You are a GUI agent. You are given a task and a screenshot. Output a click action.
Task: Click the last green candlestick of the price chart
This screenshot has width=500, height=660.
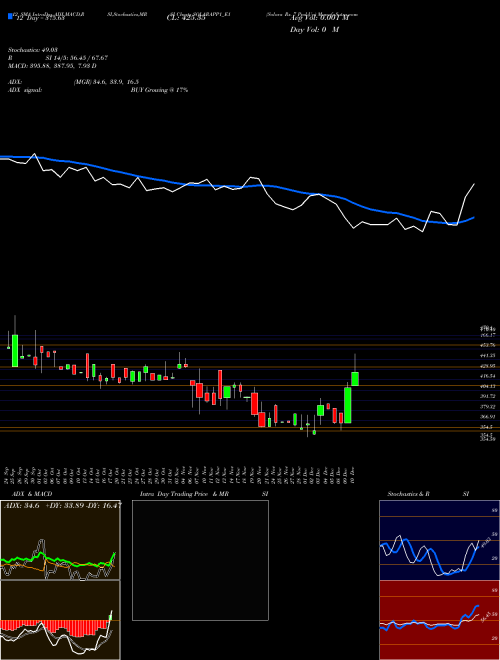point(355,378)
